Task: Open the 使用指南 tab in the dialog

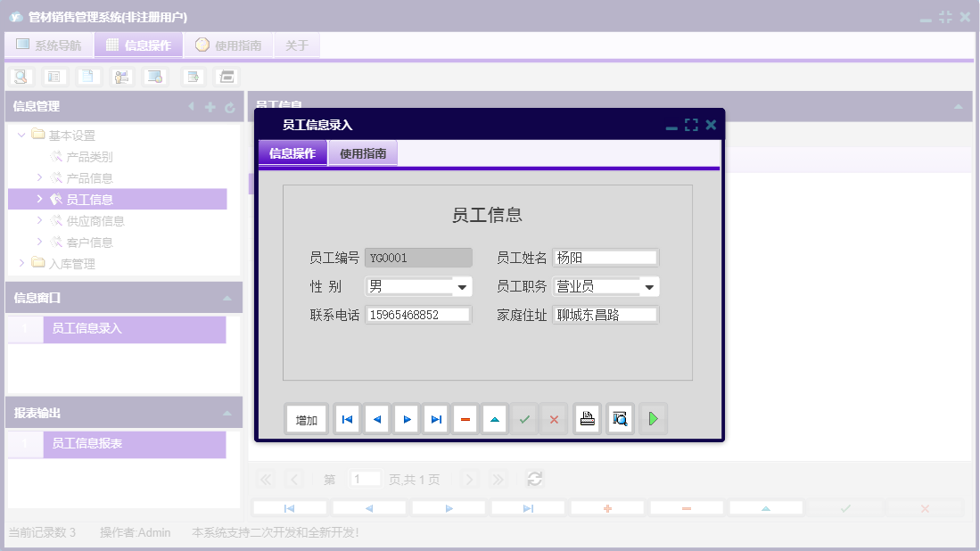Action: coord(362,152)
